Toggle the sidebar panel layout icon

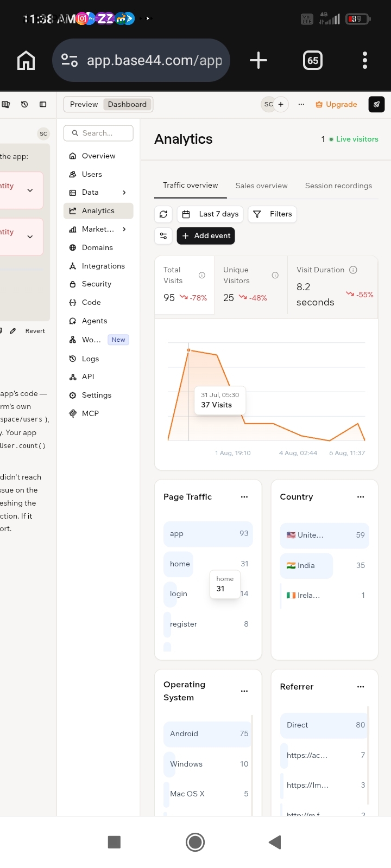[x=43, y=104]
